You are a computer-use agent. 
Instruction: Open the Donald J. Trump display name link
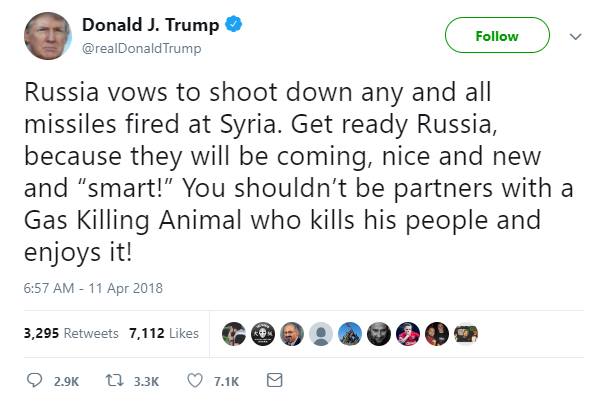(x=151, y=25)
